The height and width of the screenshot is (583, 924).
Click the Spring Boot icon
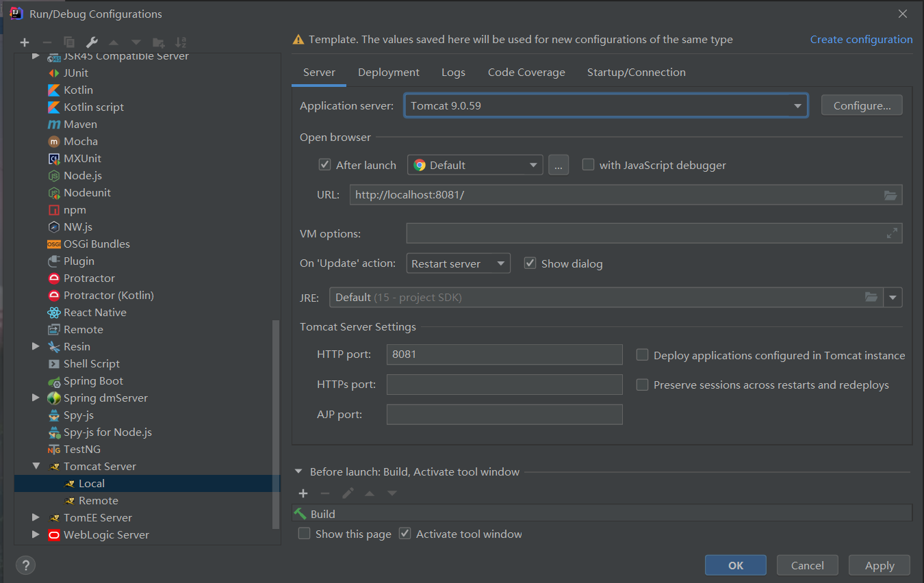(x=54, y=380)
